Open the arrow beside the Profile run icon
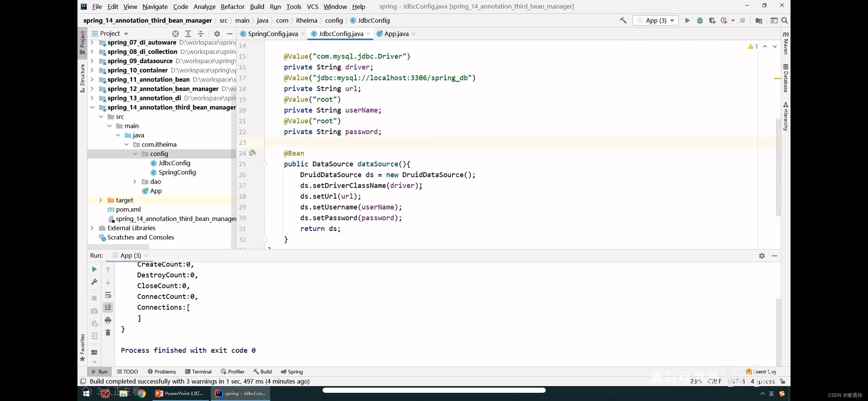Image resolution: width=868 pixels, height=401 pixels. click(x=733, y=21)
